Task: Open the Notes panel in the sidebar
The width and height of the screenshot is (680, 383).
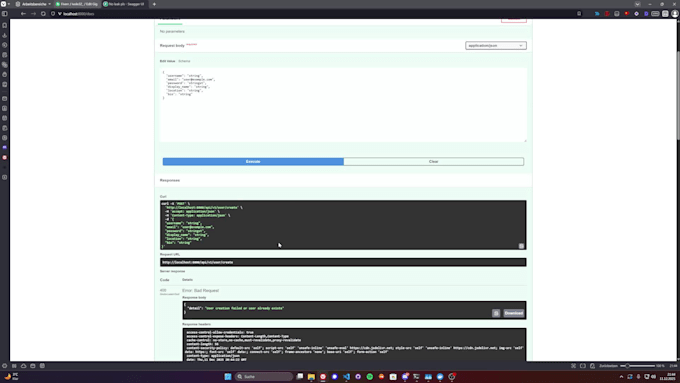Action: (5, 55)
